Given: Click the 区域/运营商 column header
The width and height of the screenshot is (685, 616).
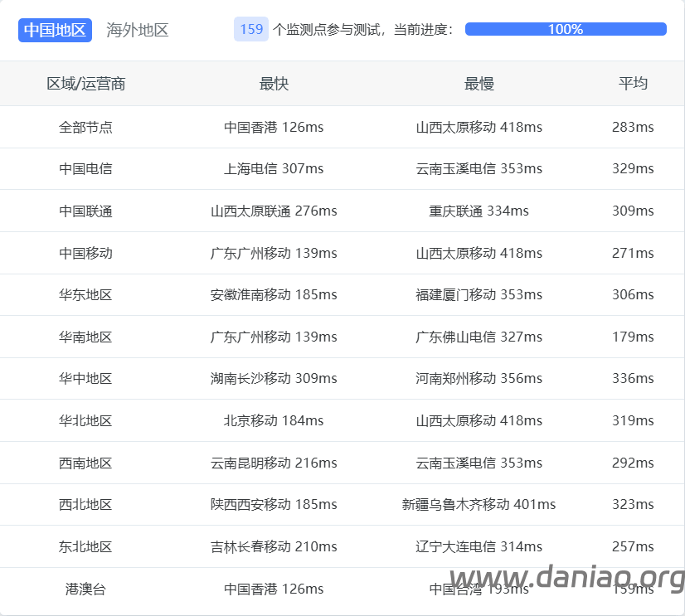Looking at the screenshot, I should point(85,84).
